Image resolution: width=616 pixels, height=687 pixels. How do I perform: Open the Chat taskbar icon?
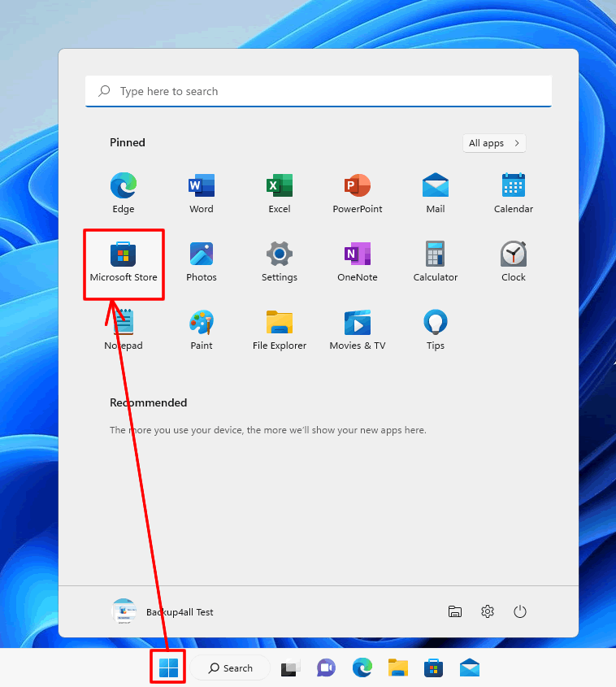pyautogui.click(x=326, y=668)
